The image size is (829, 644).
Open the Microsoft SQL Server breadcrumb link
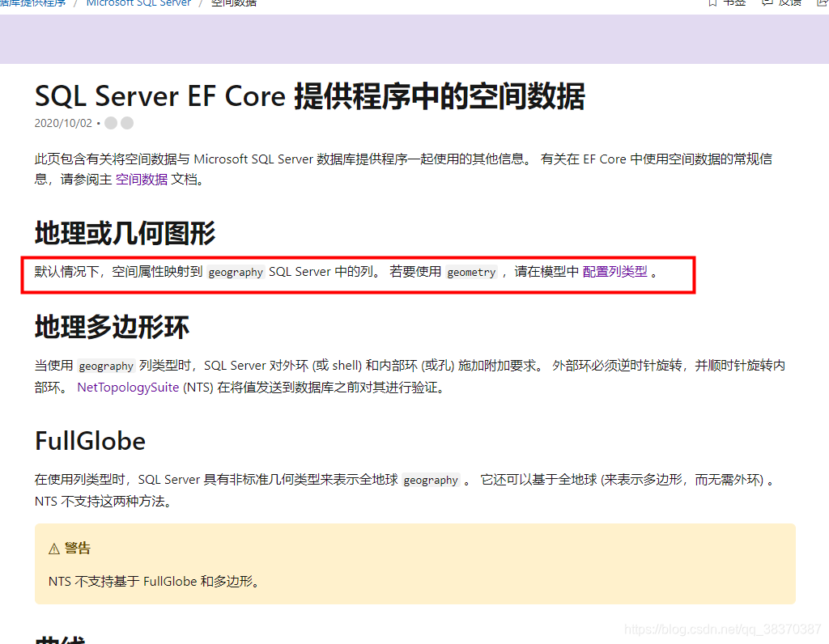tap(138, 2)
